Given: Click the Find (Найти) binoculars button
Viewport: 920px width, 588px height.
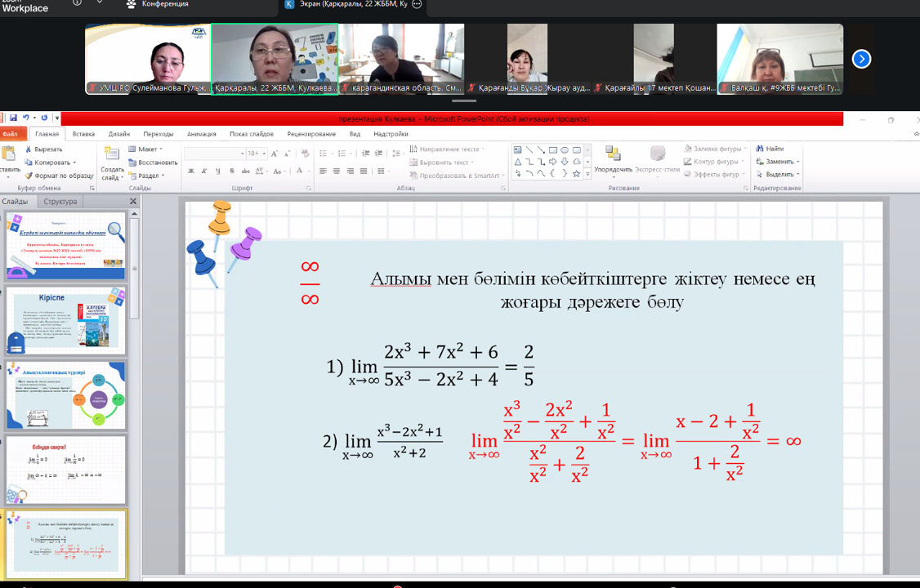Looking at the screenshot, I should click(x=770, y=149).
